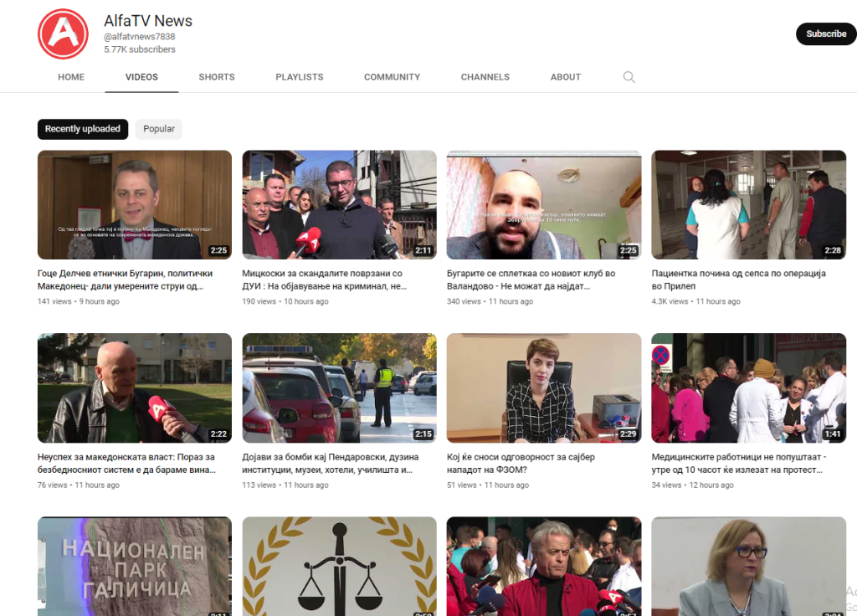
Task: Open thumbnail of blonde woman with glasses
Action: [x=749, y=567]
